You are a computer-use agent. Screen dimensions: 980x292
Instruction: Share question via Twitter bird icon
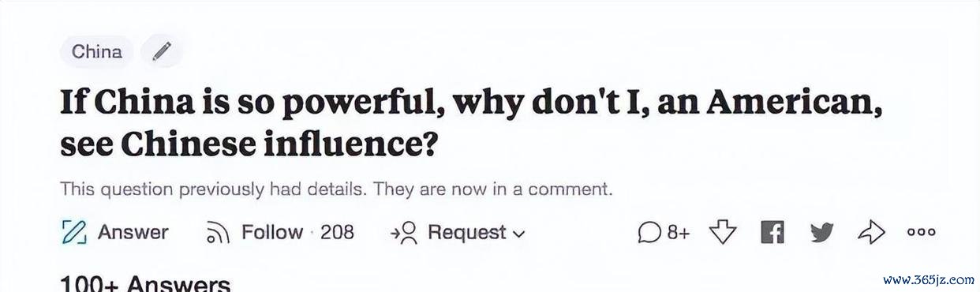[x=821, y=233]
